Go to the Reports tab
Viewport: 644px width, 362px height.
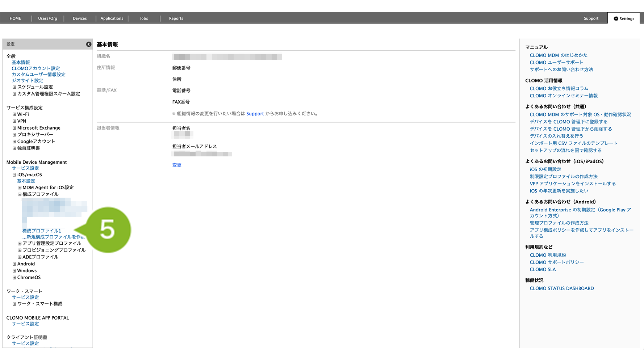coord(176,18)
